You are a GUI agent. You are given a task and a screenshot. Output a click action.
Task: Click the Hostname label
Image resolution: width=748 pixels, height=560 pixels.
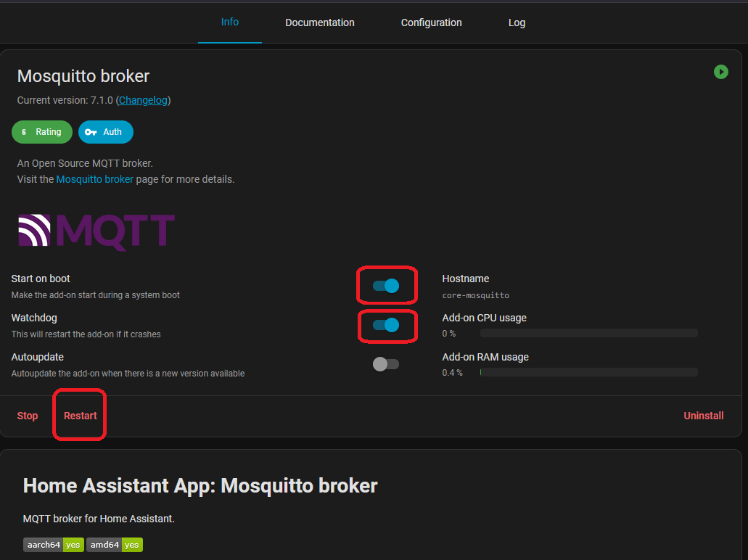pos(466,279)
